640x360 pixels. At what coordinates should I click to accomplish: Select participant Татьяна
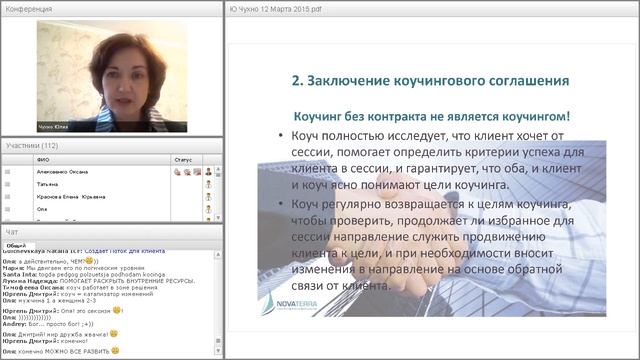pos(47,184)
